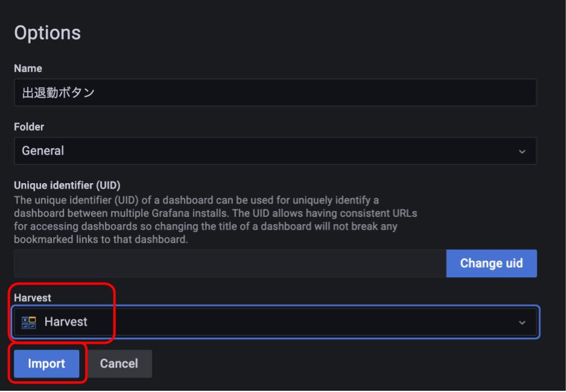The width and height of the screenshot is (566, 392).
Task: Click the Harvest label above the selector
Action: tap(32, 298)
